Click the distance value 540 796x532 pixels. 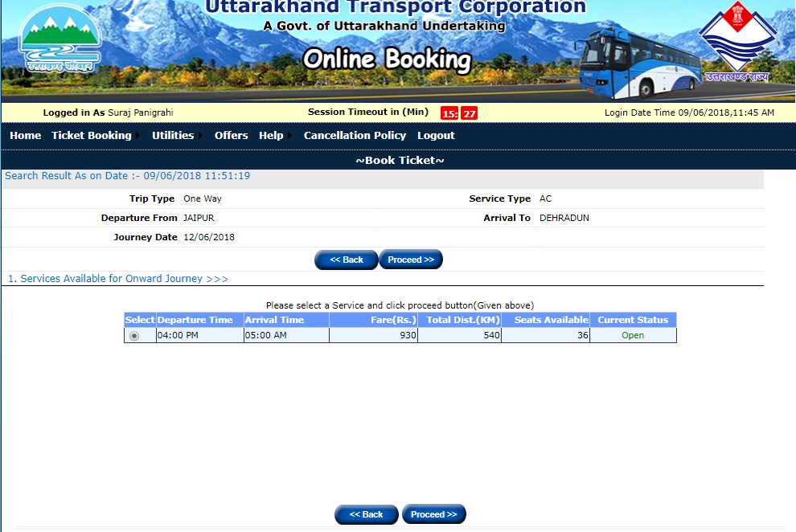coord(491,335)
